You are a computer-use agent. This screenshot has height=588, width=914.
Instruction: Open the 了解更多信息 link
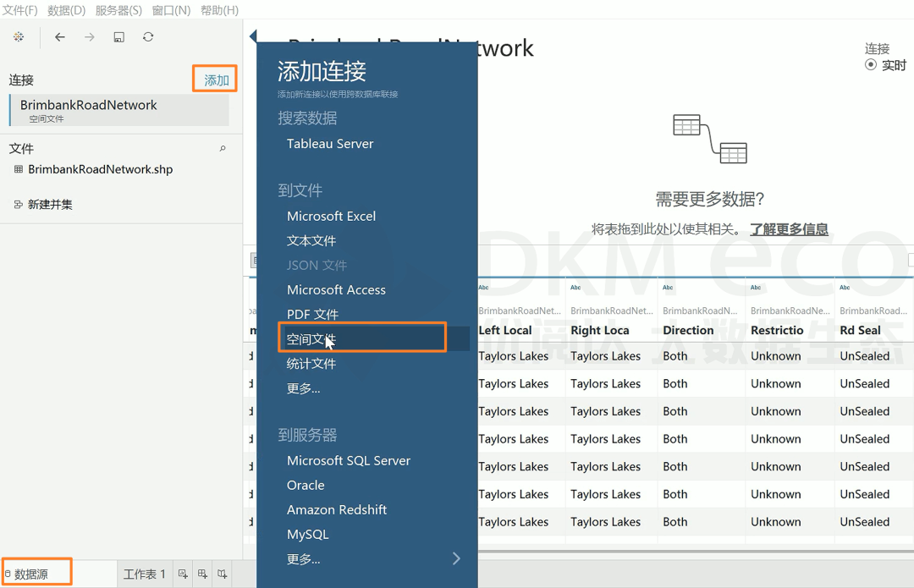(x=789, y=229)
